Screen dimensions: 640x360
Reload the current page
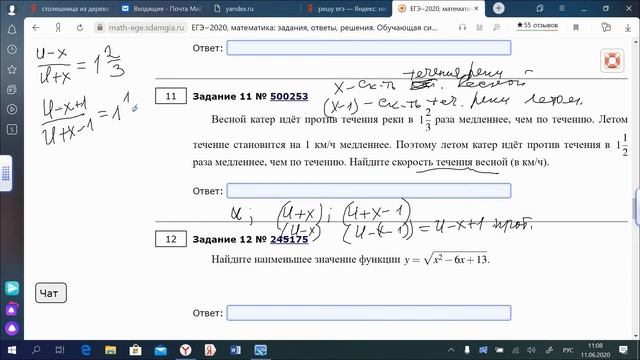(80, 27)
